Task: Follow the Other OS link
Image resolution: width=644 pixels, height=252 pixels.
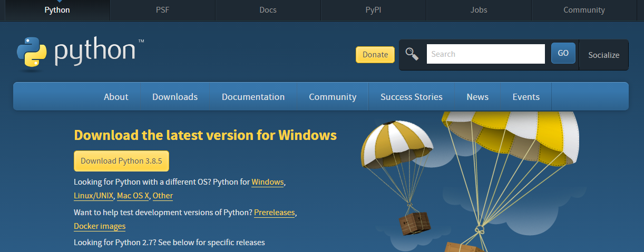Action: click(163, 196)
